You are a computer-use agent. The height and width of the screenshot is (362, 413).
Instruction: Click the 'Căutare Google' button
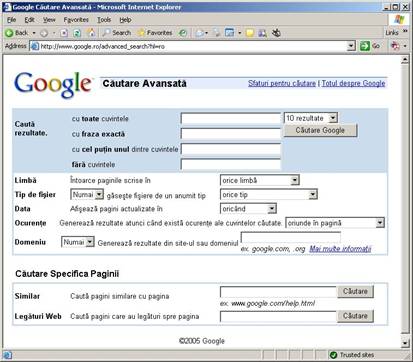pos(320,130)
